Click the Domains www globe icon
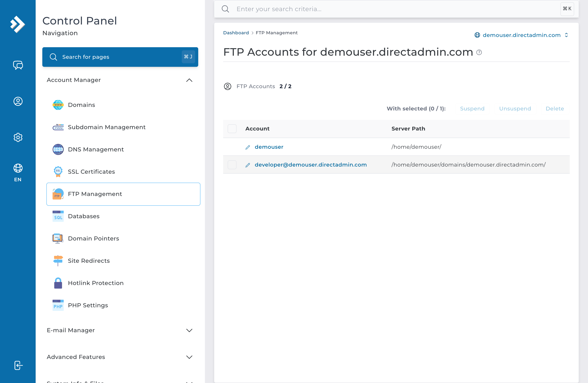 [58, 105]
